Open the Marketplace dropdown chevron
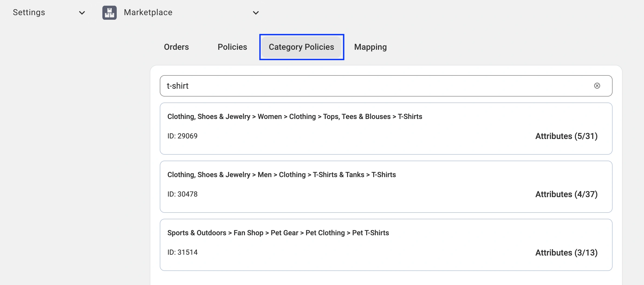Viewport: 644px width, 285px height. click(256, 13)
